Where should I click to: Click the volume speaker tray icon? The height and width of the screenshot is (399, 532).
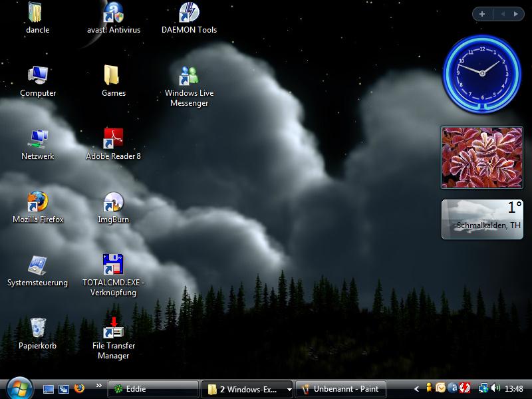click(x=495, y=389)
